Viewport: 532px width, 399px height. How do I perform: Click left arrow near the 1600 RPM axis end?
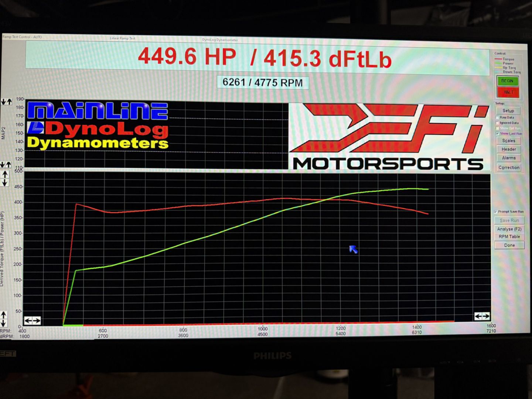tap(478, 316)
